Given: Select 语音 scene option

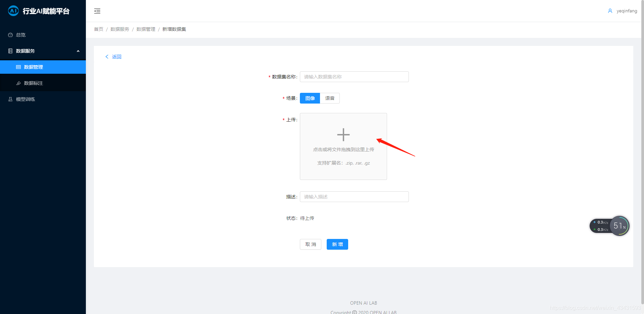Looking at the screenshot, I should [330, 98].
